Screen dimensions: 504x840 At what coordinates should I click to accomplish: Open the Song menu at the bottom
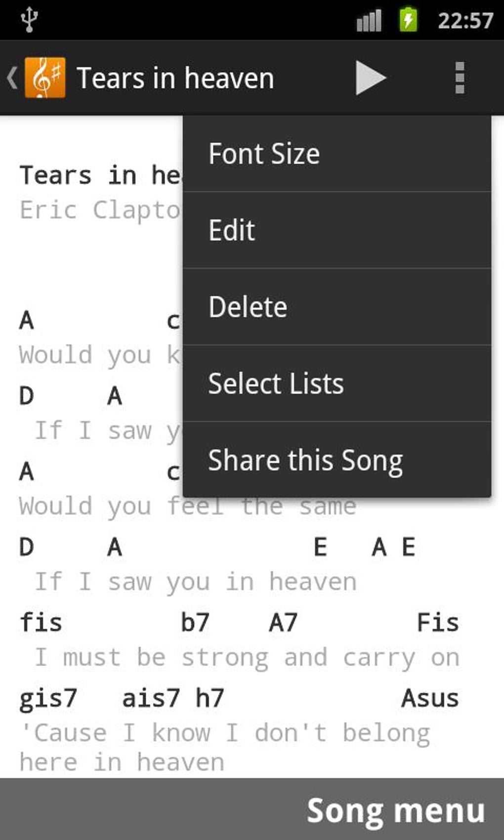pyautogui.click(x=394, y=809)
